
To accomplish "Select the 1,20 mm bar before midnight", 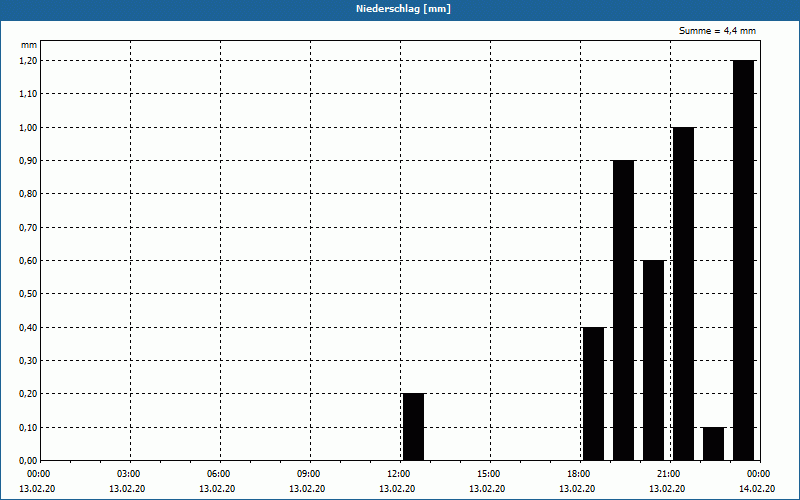I will point(743,260).
